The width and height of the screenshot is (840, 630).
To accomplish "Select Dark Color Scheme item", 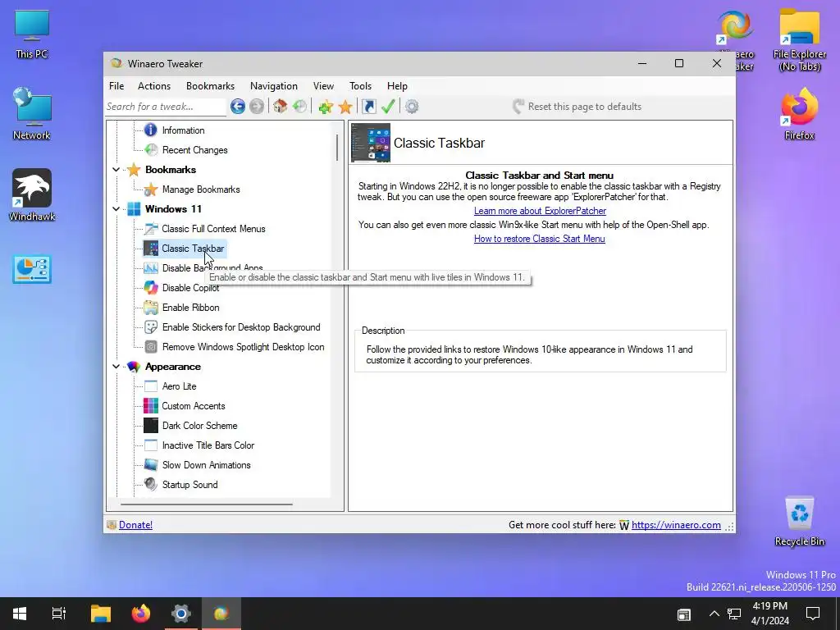I will pos(200,426).
